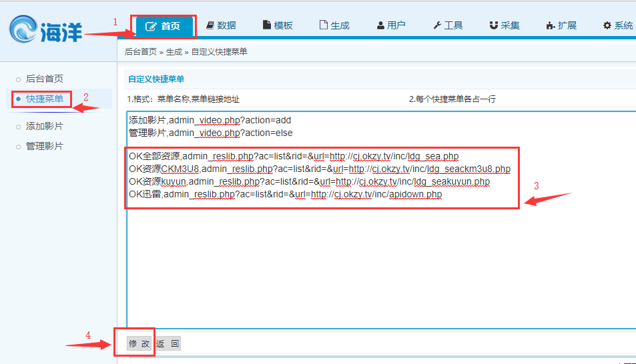This screenshot has height=364, width=636.
Task: Open the 模板 menu
Action: [278, 25]
